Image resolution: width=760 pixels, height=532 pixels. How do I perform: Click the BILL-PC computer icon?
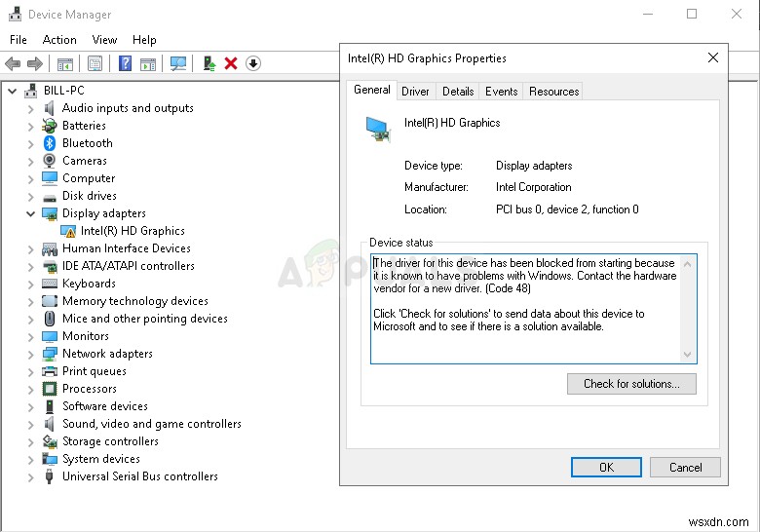pos(31,91)
